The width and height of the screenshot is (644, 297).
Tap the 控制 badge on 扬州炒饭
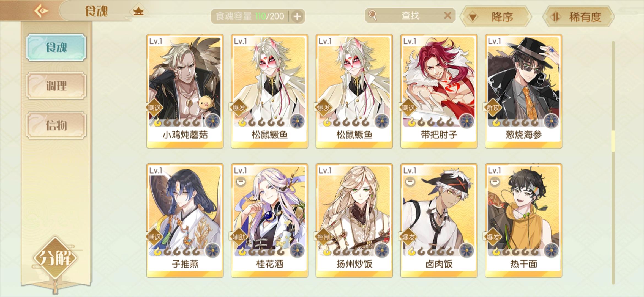(323, 237)
